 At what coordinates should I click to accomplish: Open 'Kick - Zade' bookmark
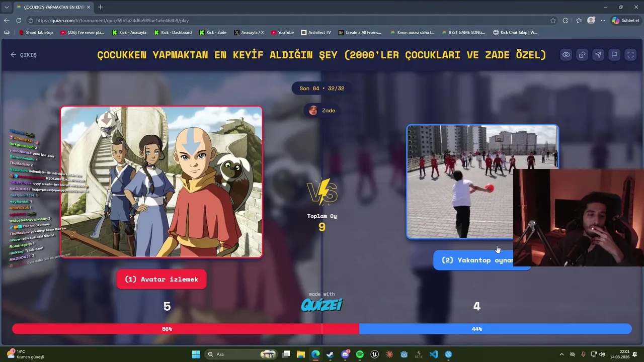click(213, 32)
